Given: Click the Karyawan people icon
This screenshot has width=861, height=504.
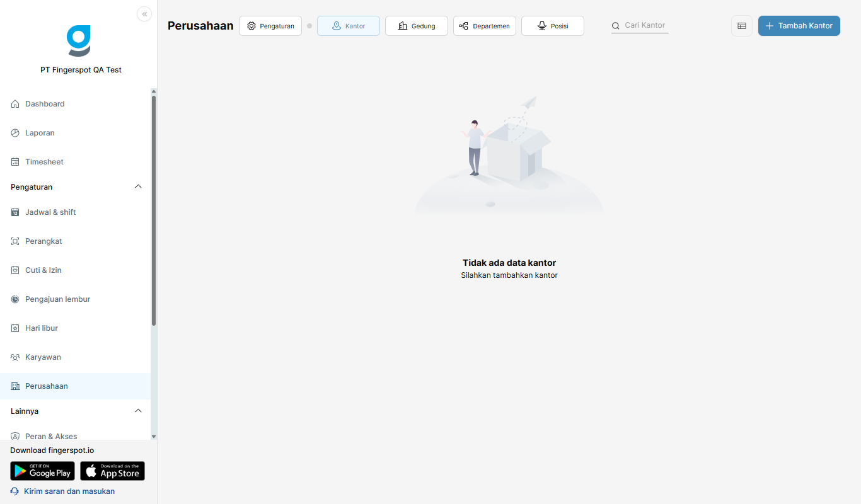Looking at the screenshot, I should (15, 357).
